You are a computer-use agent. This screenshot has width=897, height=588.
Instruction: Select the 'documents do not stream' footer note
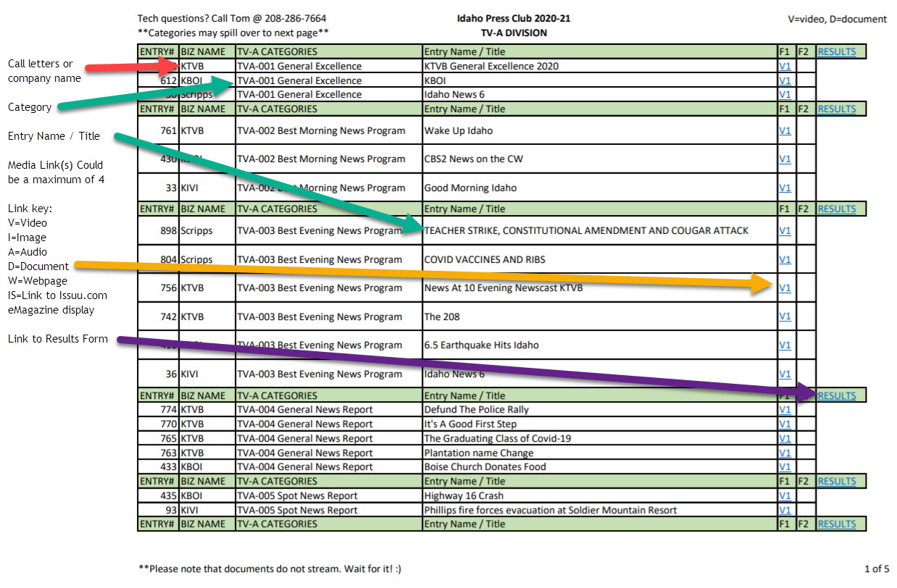click(x=270, y=568)
